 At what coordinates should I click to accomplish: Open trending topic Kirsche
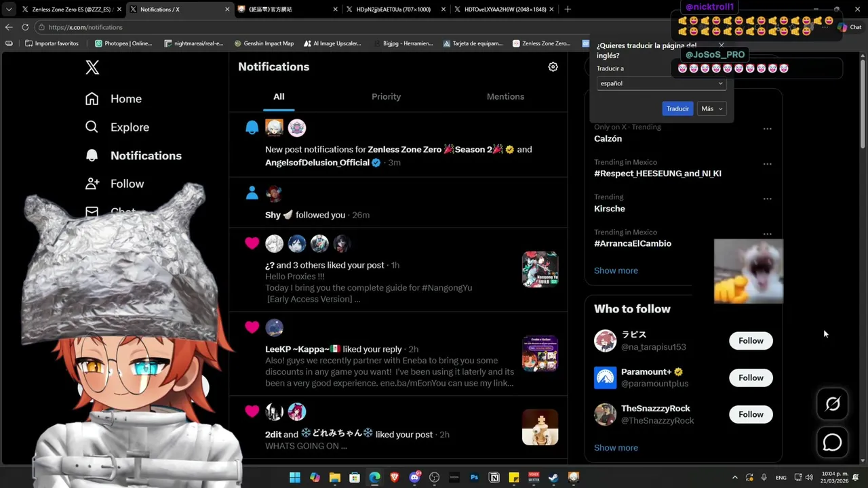click(610, 209)
